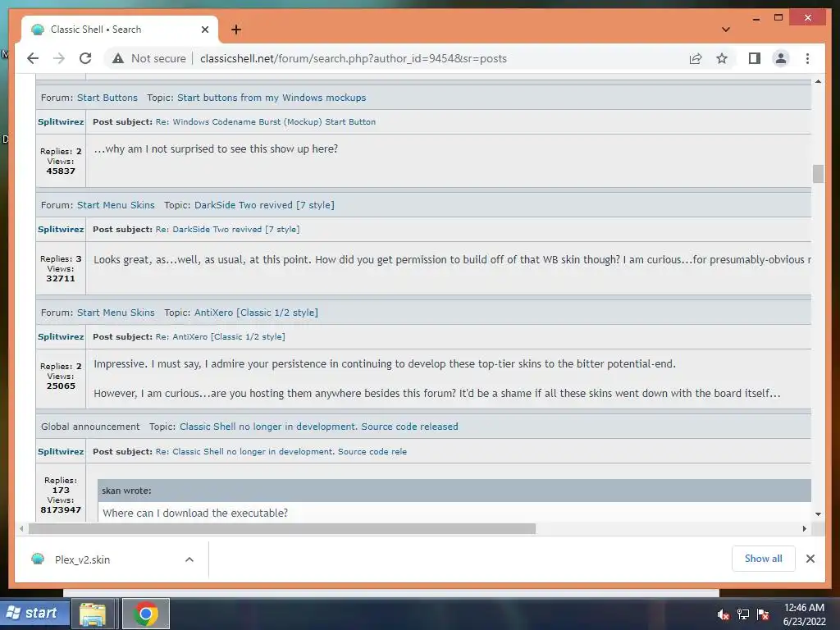Close the Classic Shell Search tab
The width and height of the screenshot is (840, 630).
[204, 30]
